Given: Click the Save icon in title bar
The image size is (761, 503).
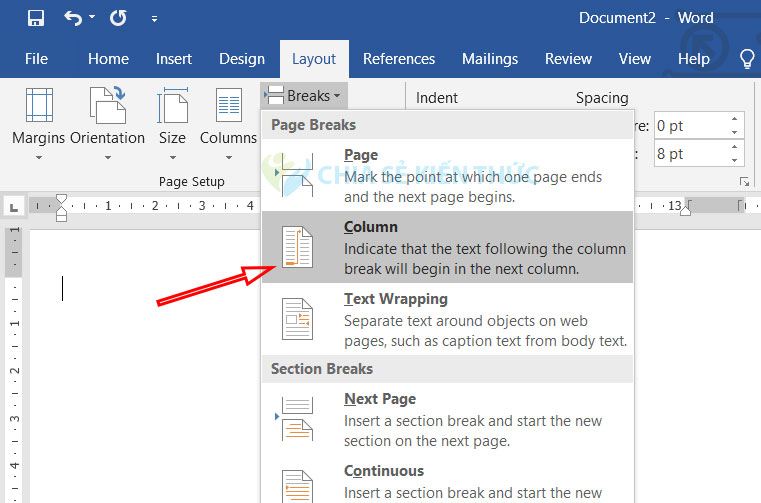Looking at the screenshot, I should (36, 18).
